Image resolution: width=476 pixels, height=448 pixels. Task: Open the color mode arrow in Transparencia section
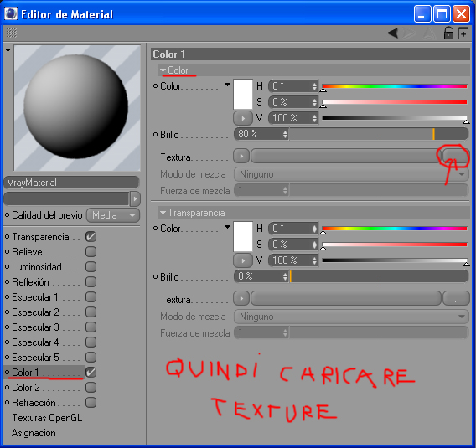[227, 227]
